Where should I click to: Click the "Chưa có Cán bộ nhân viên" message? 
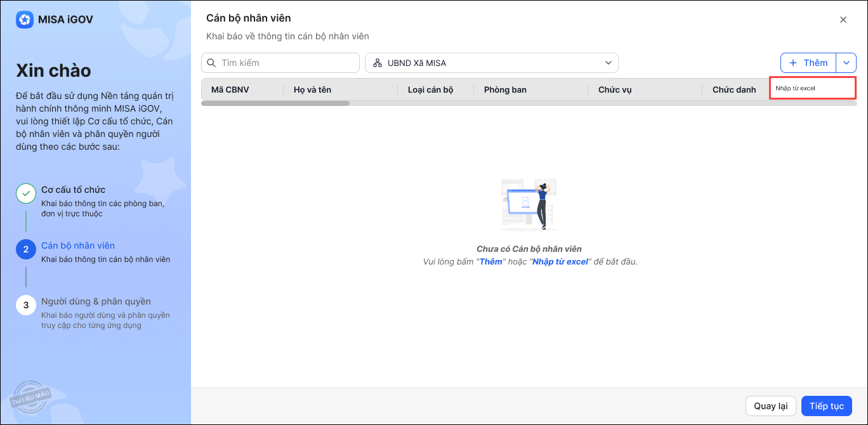tap(529, 249)
